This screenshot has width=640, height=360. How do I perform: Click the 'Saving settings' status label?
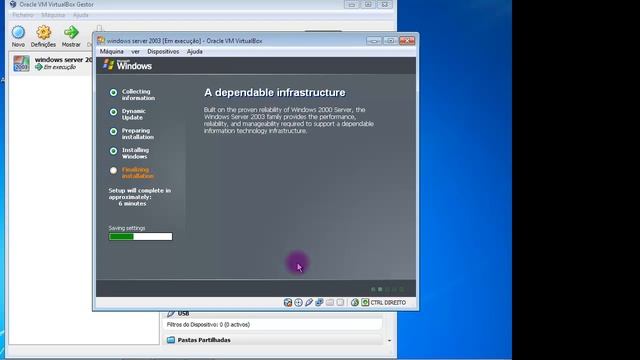127,228
